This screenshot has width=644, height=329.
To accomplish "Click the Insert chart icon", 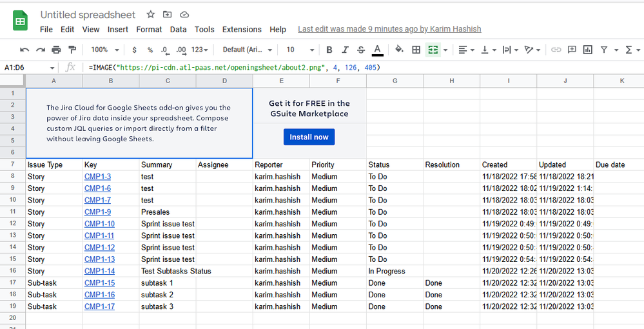I will [x=588, y=50].
